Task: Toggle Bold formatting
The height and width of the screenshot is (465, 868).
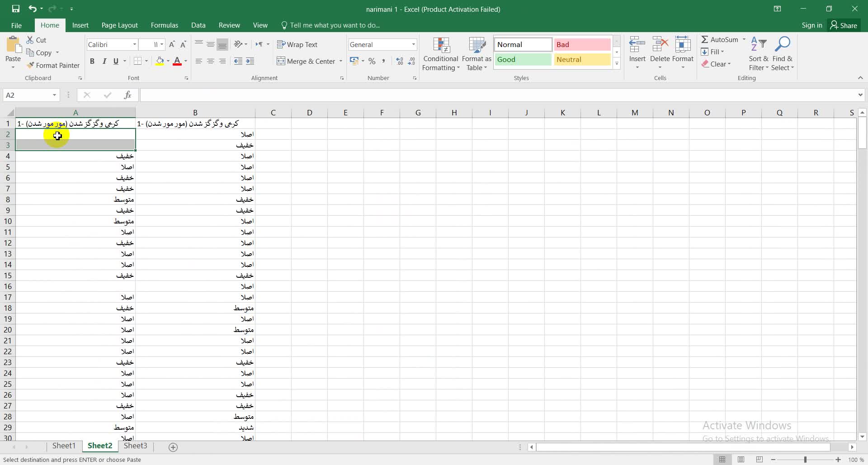Action: (x=92, y=61)
